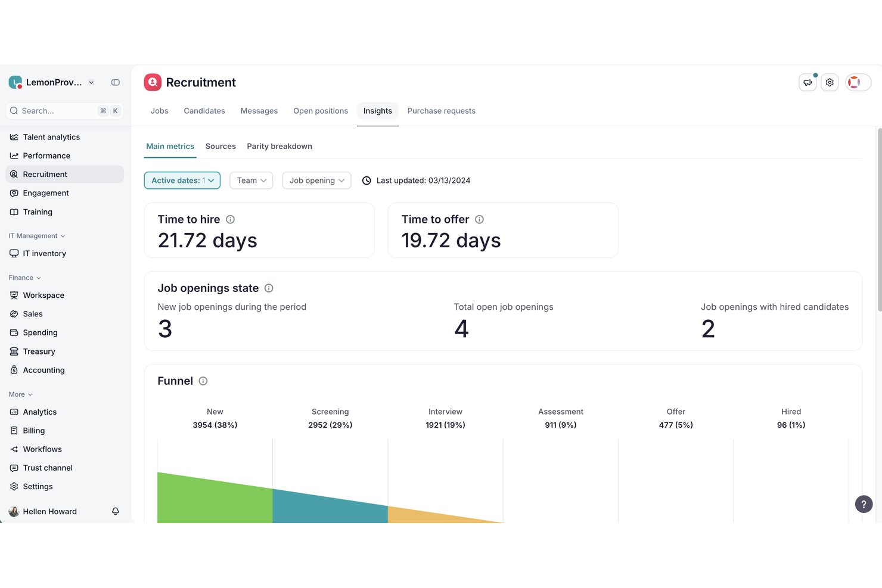The width and height of the screenshot is (882, 588).
Task: Switch to the Candidates tab
Action: [x=204, y=111]
